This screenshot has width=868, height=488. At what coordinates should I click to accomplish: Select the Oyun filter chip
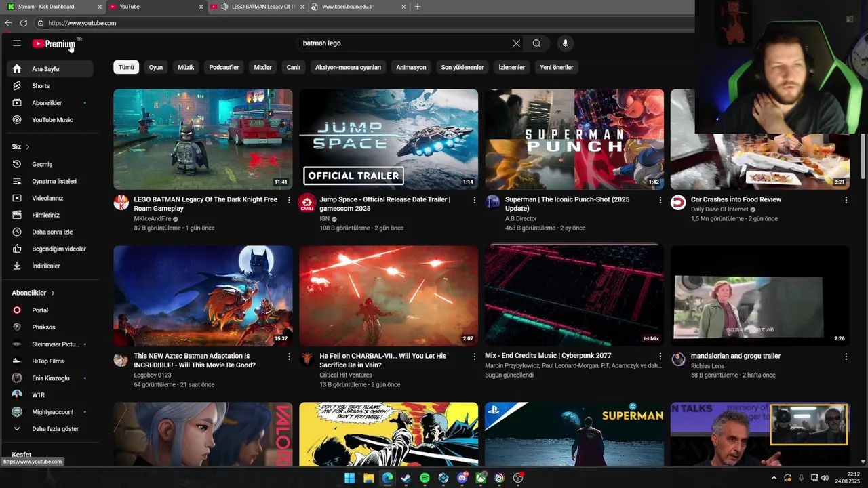tap(156, 67)
